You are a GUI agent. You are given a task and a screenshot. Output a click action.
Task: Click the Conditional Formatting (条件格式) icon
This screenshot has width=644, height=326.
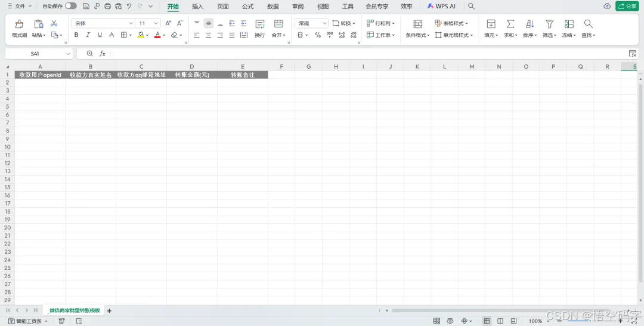[x=417, y=24]
